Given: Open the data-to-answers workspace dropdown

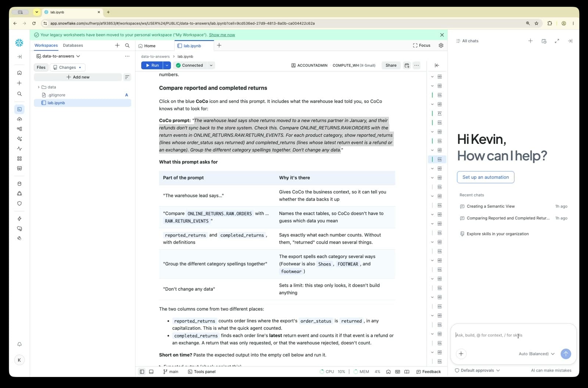Looking at the screenshot, I should (x=58, y=56).
